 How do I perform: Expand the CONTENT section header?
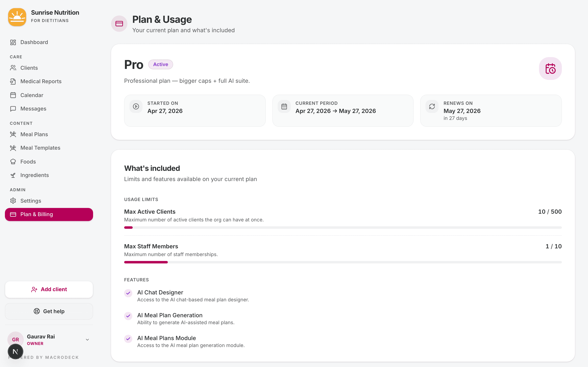tap(21, 123)
